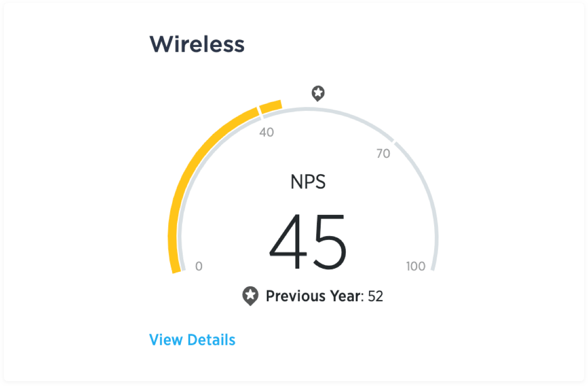588x386 pixels.
Task: Click the previous year value 52
Action: (375, 296)
